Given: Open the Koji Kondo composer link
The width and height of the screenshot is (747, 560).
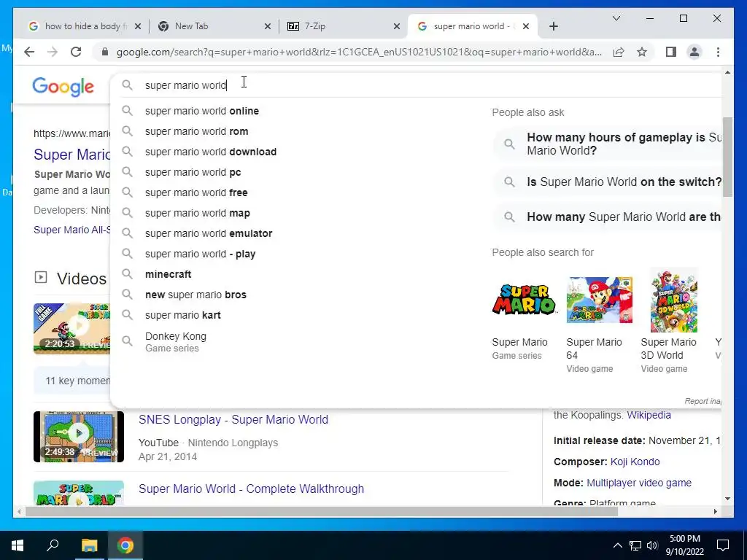Looking at the screenshot, I should (635, 462).
